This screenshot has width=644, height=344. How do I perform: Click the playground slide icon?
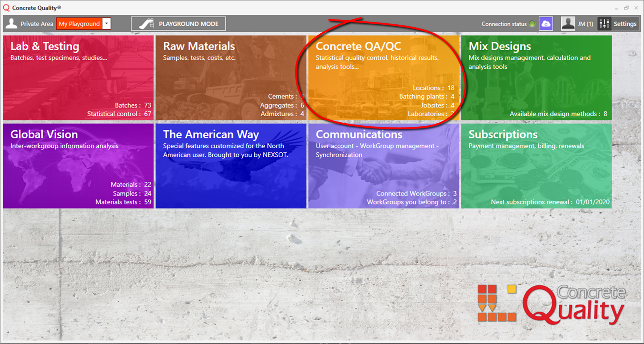pos(146,24)
